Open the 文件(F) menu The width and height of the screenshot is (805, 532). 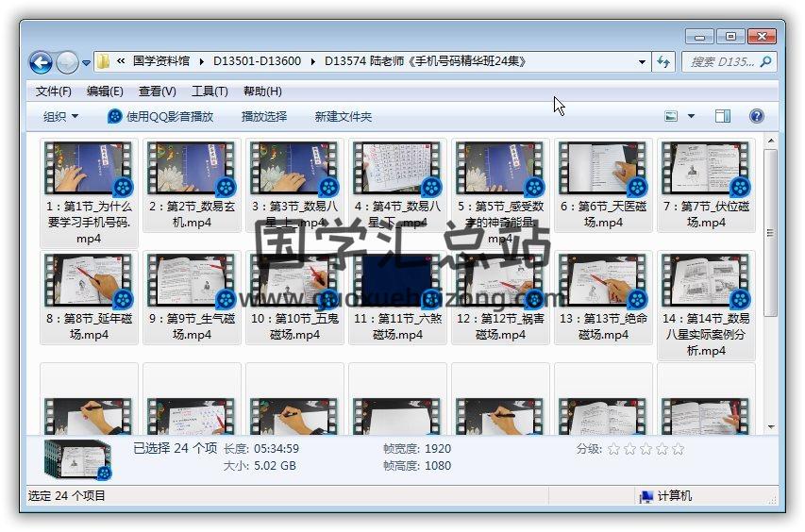click(54, 91)
